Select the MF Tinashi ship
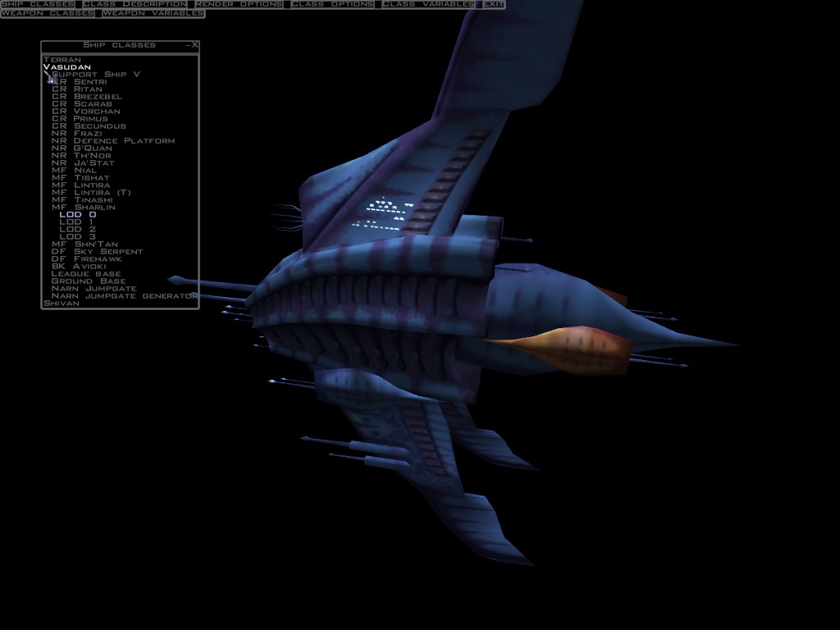Screen dimensions: 840x630 tap(83, 200)
